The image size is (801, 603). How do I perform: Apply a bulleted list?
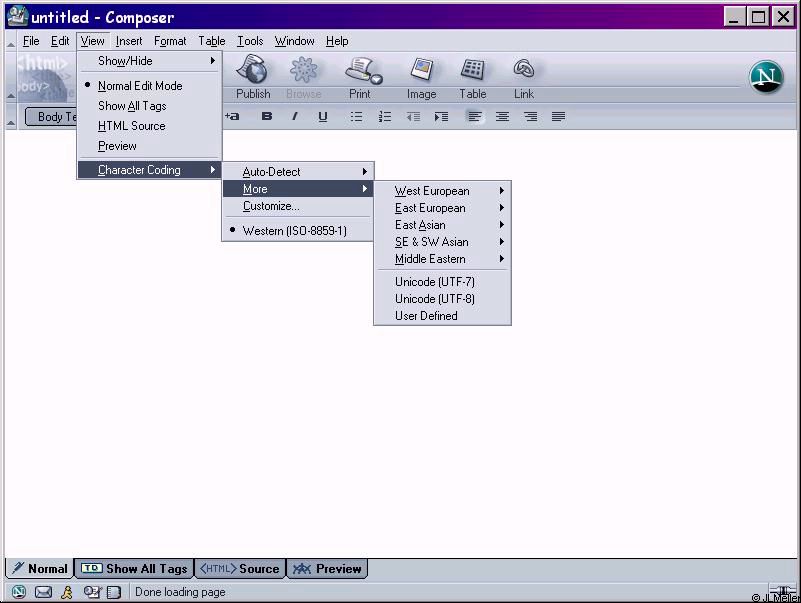coord(356,117)
